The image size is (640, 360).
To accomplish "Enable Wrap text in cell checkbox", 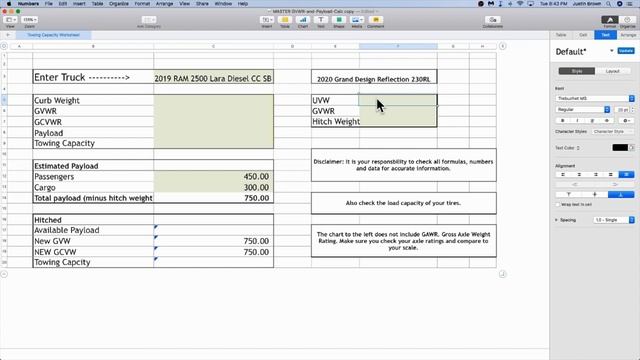I will [558, 204].
